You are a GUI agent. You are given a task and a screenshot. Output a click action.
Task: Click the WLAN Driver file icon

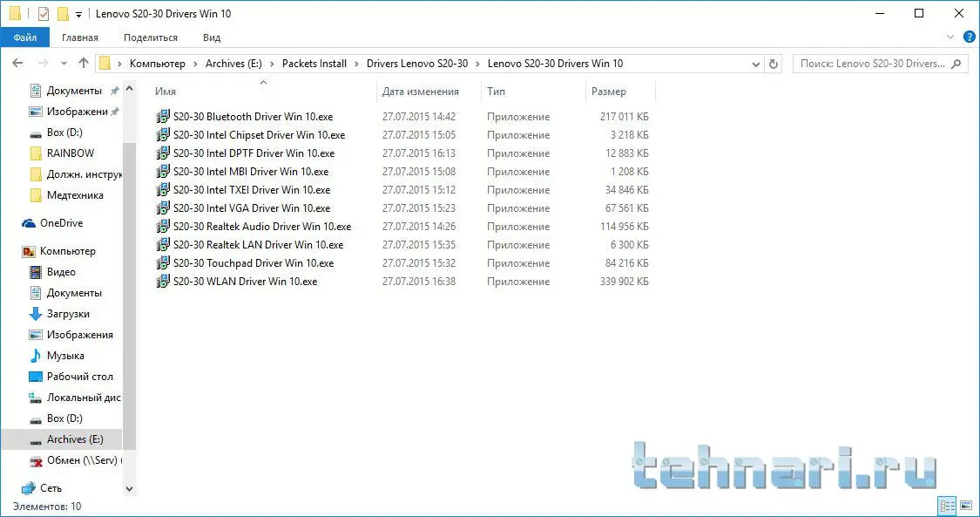coord(163,282)
